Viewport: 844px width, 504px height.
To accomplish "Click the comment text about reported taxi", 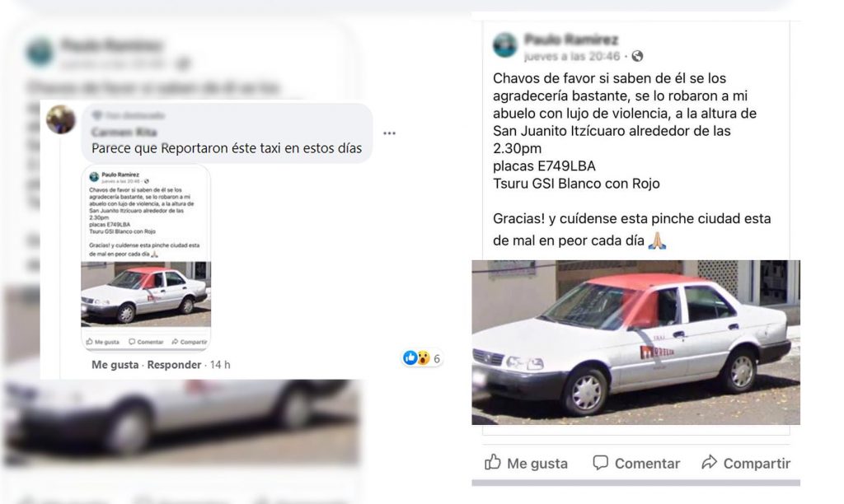I will 227,148.
